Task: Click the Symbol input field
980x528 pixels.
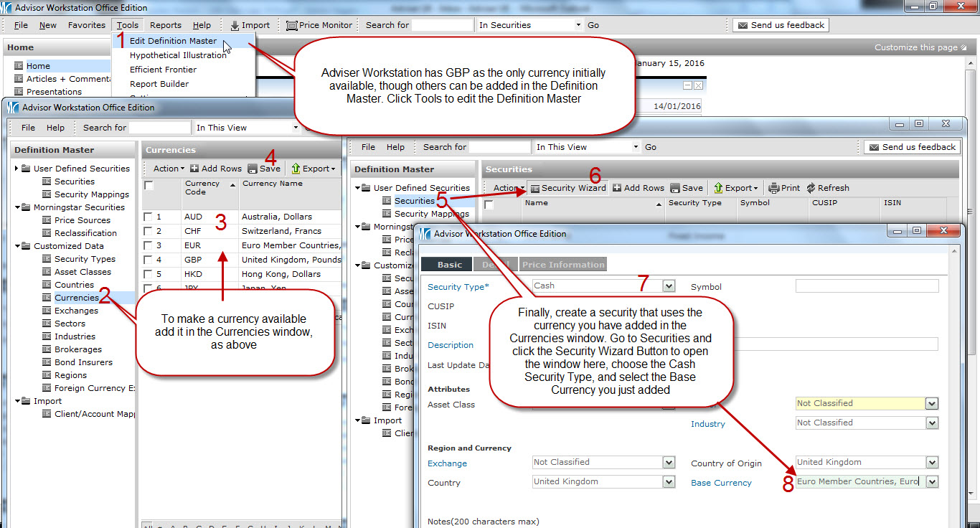Action: [x=867, y=286]
